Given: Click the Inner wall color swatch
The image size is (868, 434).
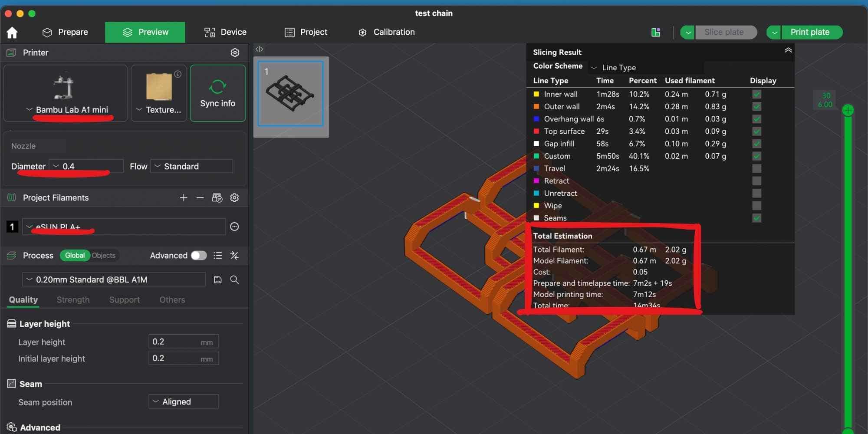Looking at the screenshot, I should (x=536, y=94).
